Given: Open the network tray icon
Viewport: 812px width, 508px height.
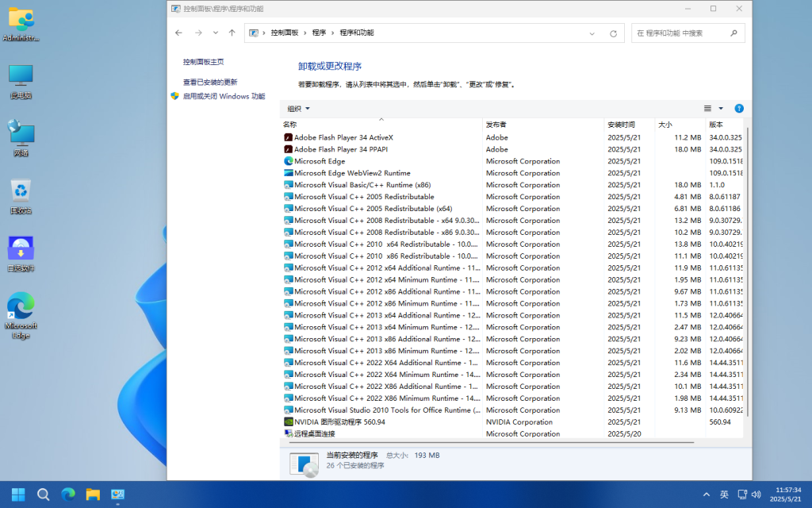Looking at the screenshot, I should pos(742,495).
